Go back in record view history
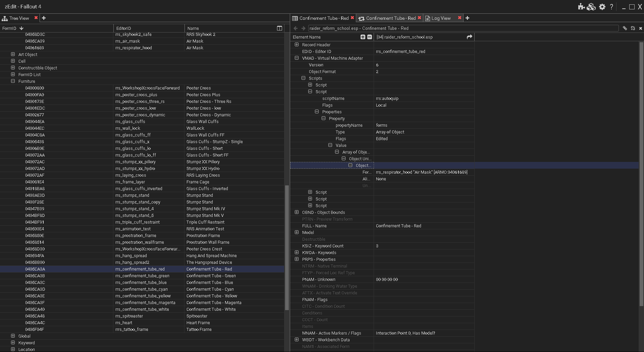The image size is (644, 352). tap(296, 28)
